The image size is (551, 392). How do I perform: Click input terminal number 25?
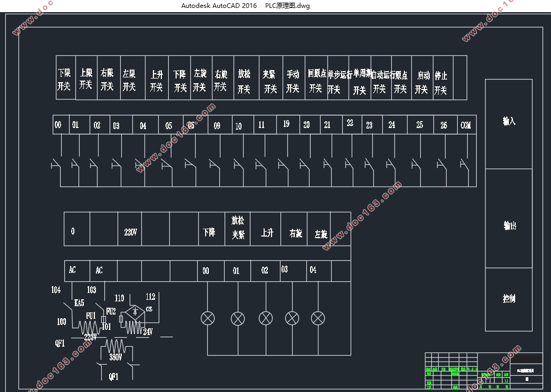point(420,125)
